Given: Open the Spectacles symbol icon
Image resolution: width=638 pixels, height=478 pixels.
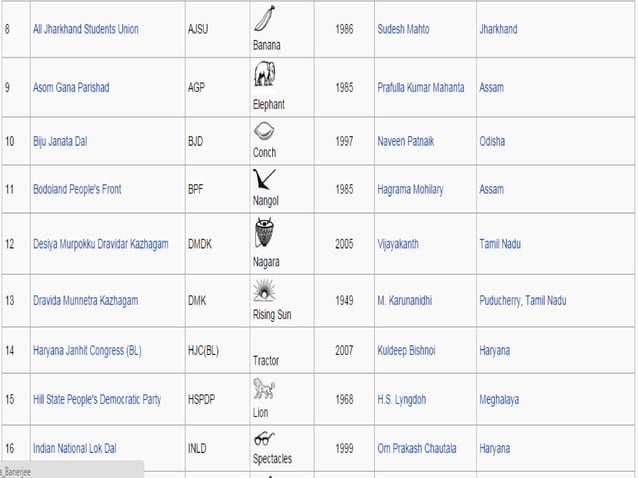Looking at the screenshot, I should click(264, 439).
